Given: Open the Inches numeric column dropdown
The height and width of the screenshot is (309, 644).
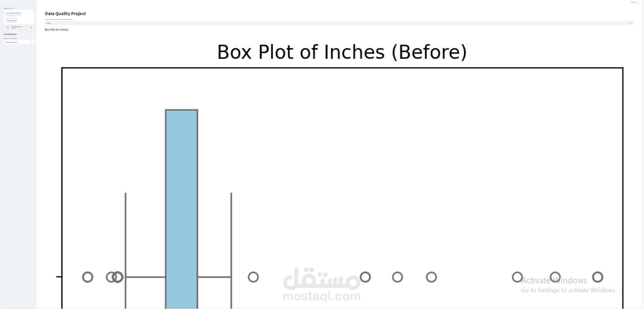Looking at the screenshot, I should coord(336,23).
